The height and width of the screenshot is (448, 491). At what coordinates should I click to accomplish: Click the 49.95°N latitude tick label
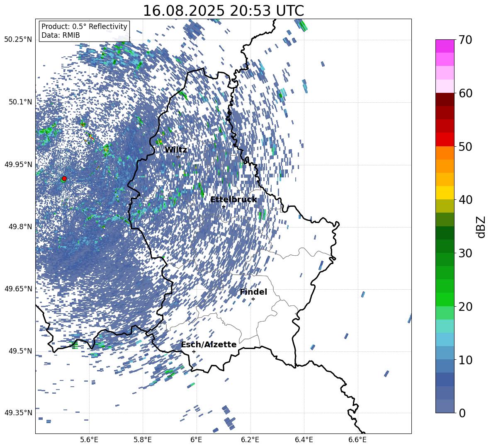(x=18, y=164)
